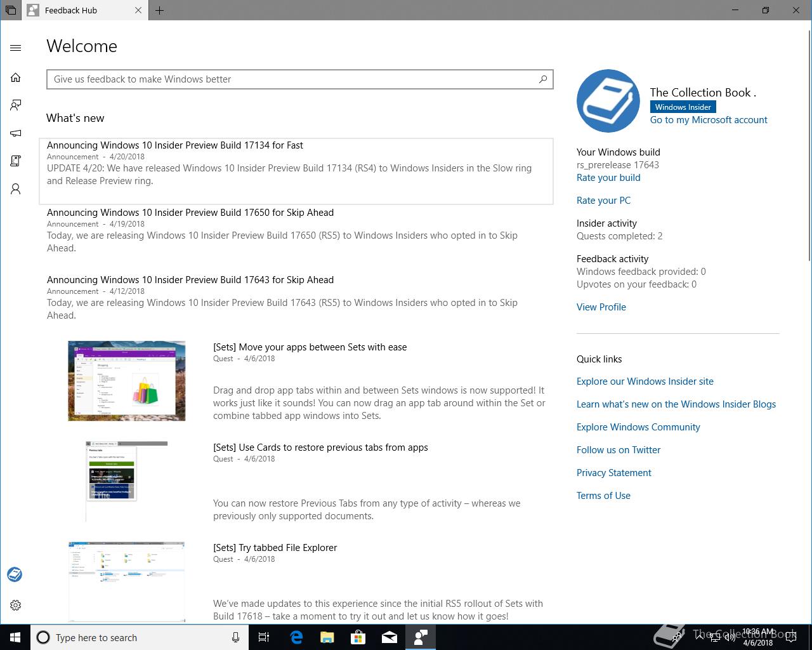Click the tab overview icon in title bar
This screenshot has width=812, height=650.
click(10, 10)
